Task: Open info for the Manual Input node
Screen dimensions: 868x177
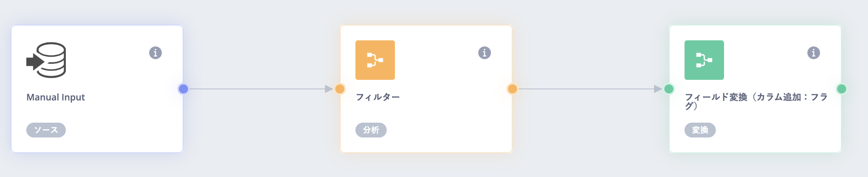Action: (155, 53)
